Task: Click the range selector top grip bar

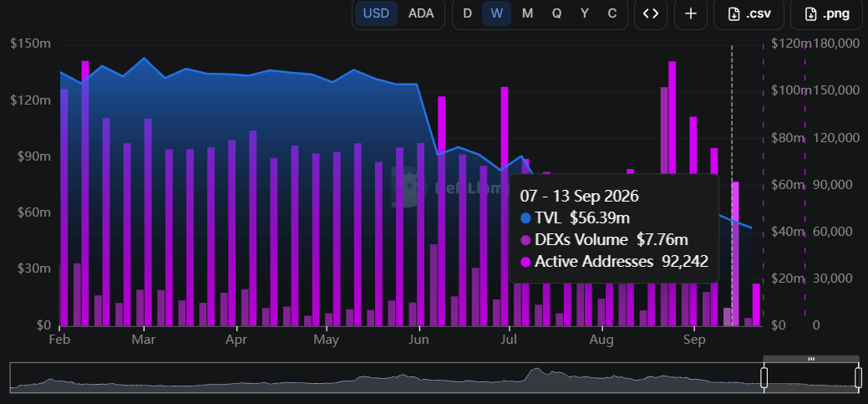Action: [811, 359]
